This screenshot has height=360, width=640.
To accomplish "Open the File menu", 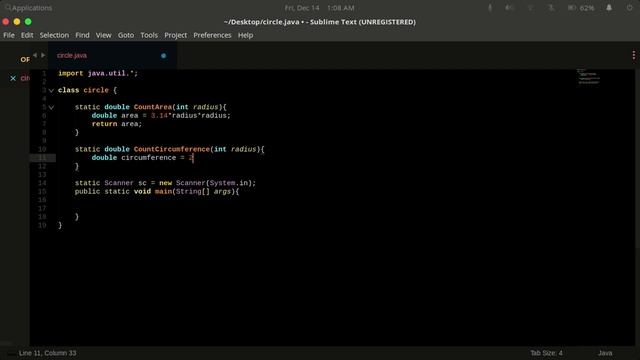I will pos(9,35).
